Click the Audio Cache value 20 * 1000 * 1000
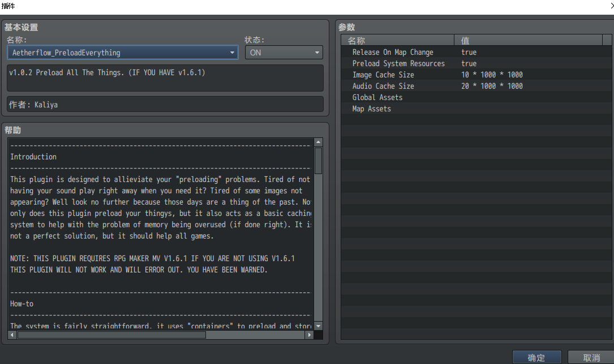 click(x=492, y=86)
